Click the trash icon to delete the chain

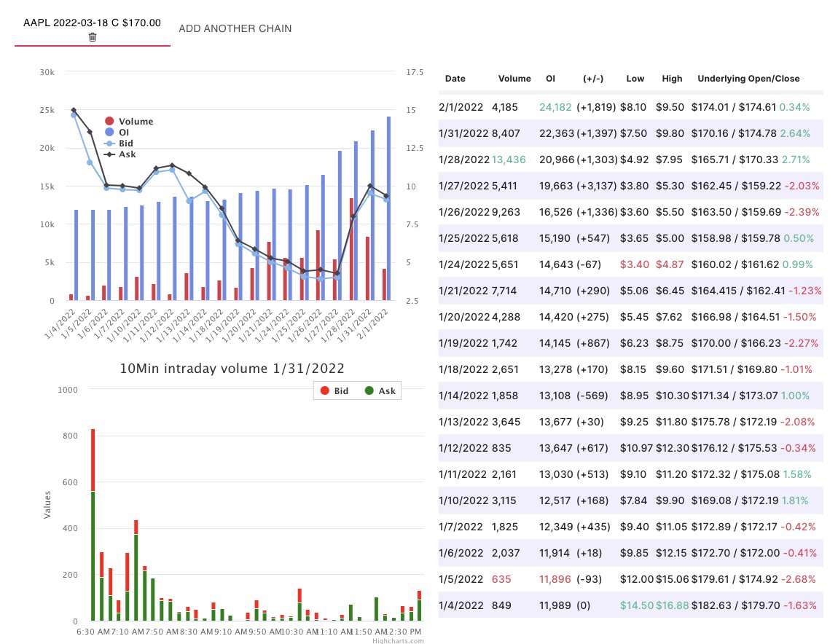(x=93, y=36)
